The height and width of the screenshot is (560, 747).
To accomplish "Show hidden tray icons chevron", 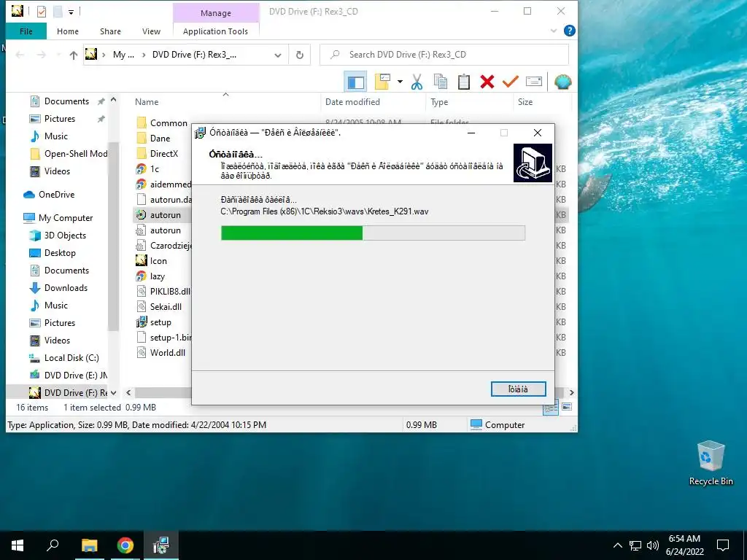I will click(617, 545).
